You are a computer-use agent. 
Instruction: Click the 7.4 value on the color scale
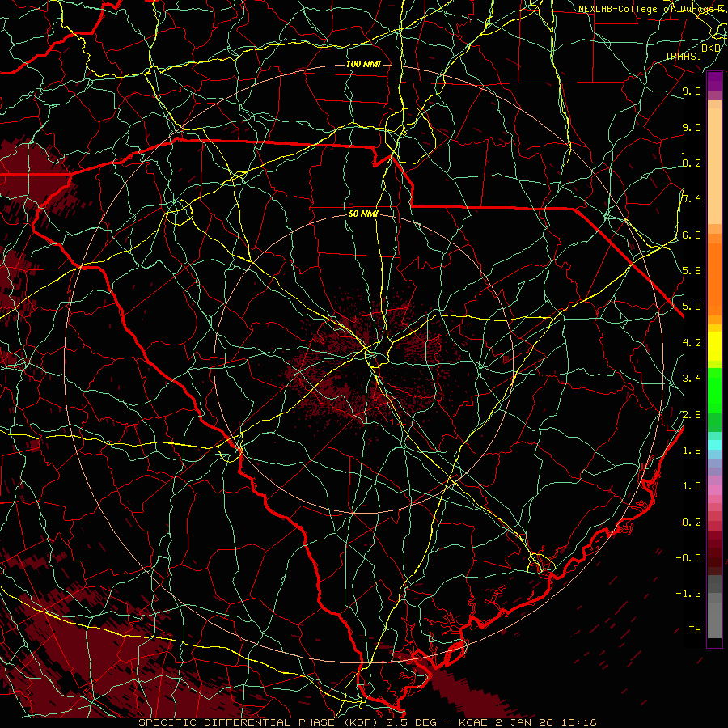(x=692, y=199)
